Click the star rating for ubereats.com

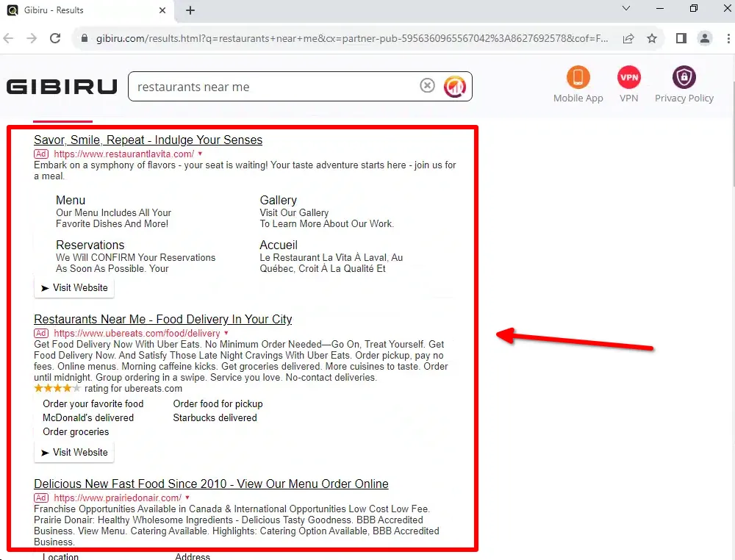[57, 388]
